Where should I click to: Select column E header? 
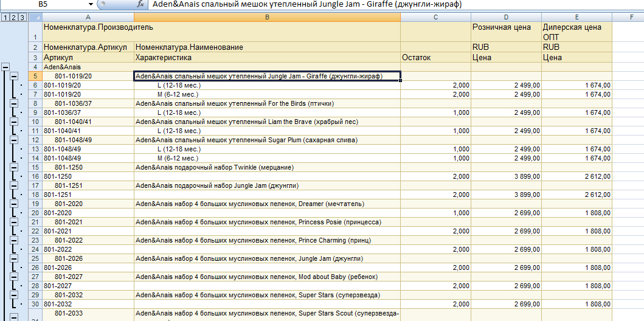tap(576, 17)
